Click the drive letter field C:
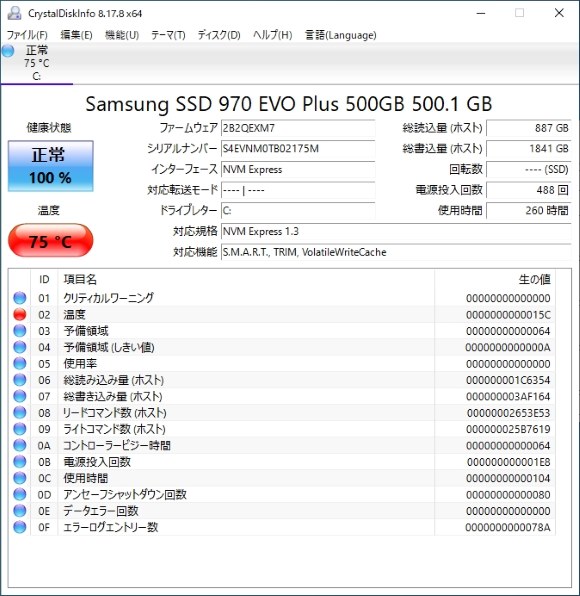The image size is (580, 596). [298, 210]
